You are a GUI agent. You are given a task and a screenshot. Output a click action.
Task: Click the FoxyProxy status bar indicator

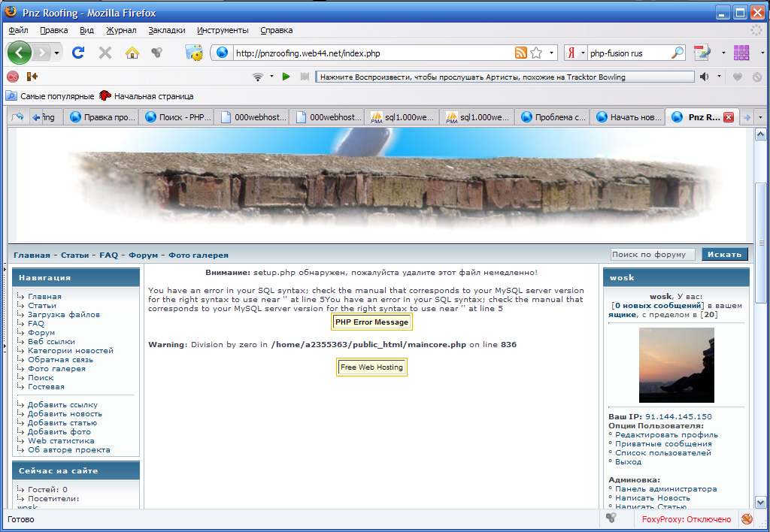click(686, 519)
